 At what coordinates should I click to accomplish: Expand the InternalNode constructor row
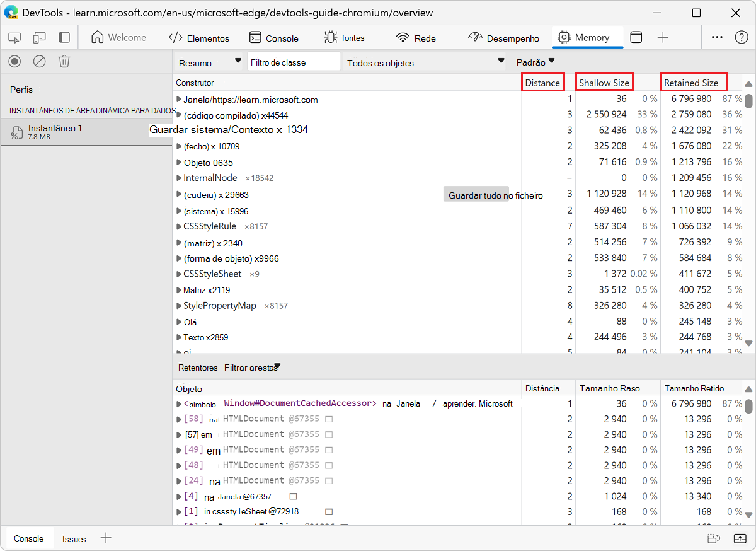[179, 178]
